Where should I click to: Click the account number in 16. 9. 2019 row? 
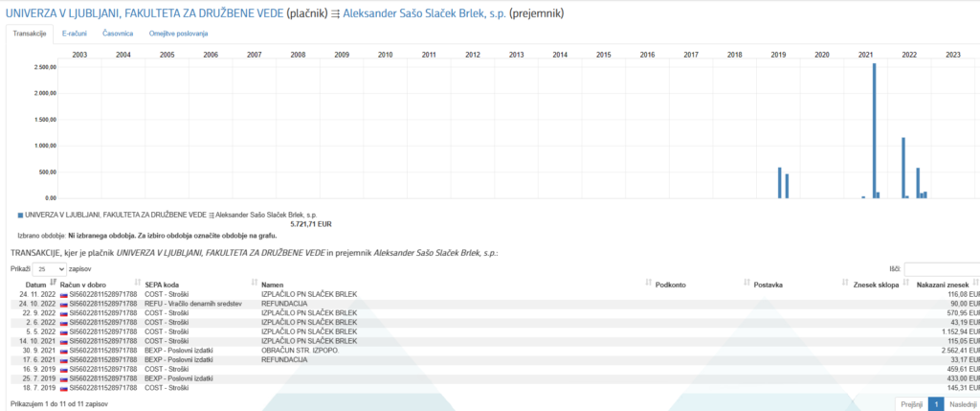(x=103, y=370)
